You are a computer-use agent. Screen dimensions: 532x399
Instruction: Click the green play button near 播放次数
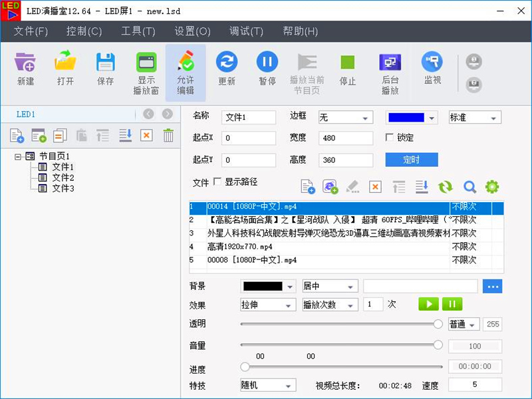click(x=428, y=304)
